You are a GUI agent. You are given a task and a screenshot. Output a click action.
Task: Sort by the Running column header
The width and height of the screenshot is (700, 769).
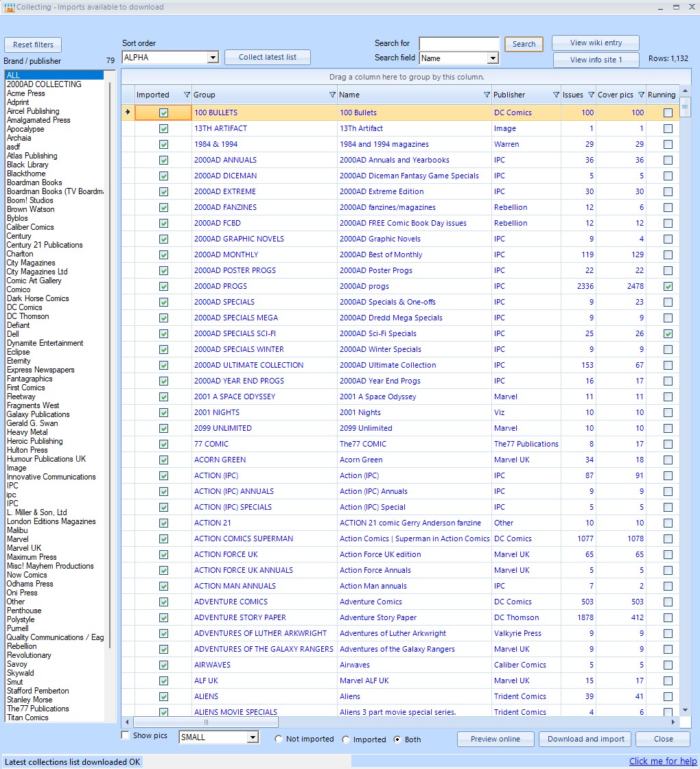[x=662, y=95]
